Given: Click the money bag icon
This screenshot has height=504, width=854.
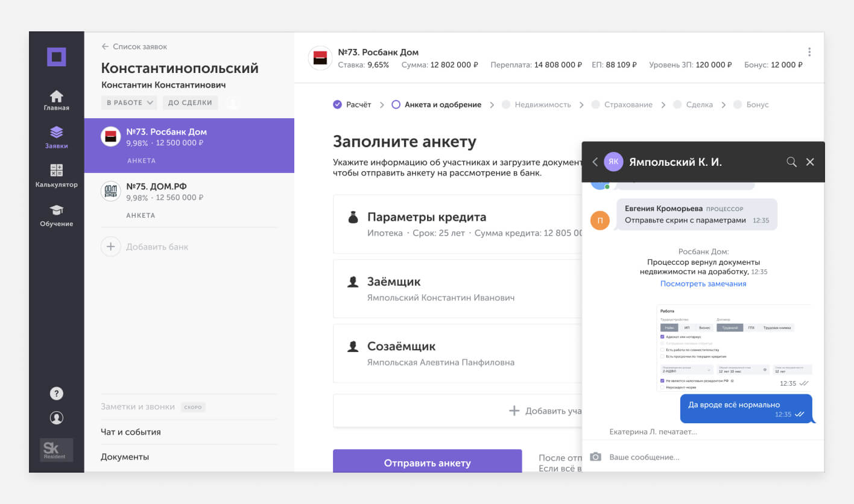Looking at the screenshot, I should [x=353, y=218].
